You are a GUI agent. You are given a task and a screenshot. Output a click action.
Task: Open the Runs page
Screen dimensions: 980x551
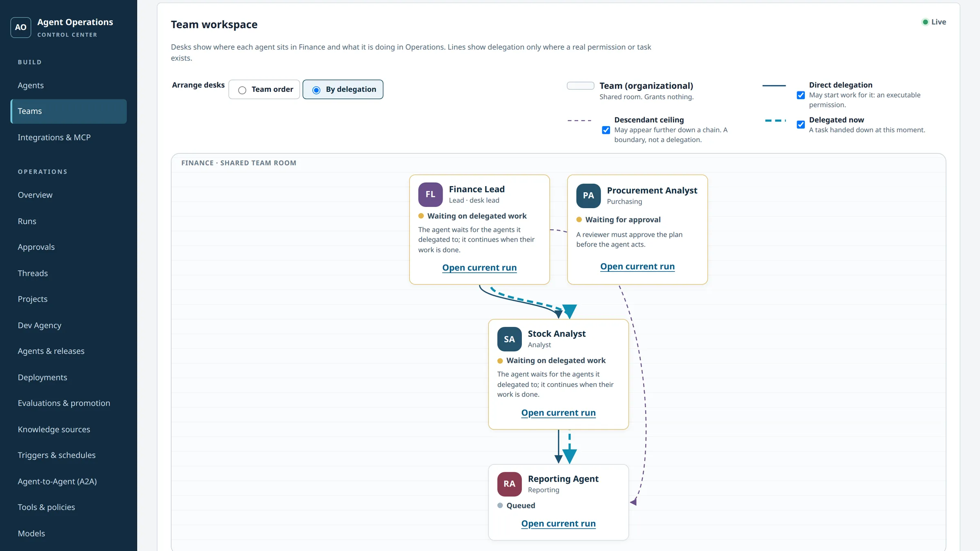[69, 221]
